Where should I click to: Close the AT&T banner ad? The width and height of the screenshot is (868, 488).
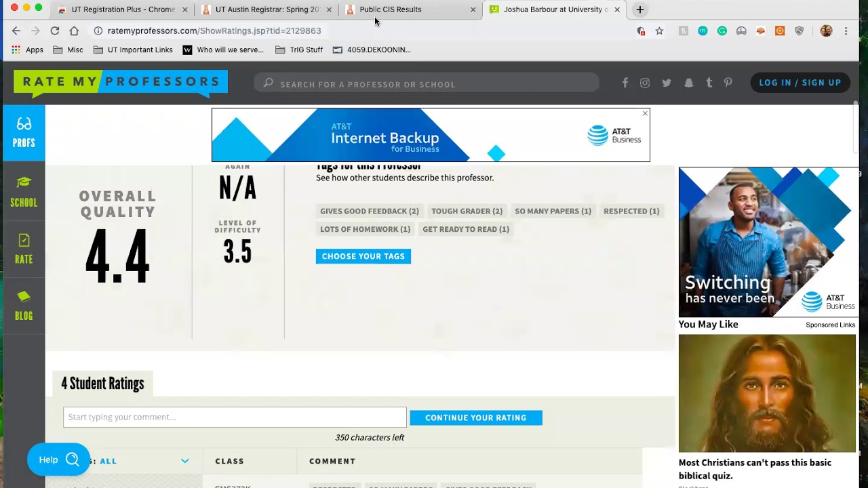[645, 113]
